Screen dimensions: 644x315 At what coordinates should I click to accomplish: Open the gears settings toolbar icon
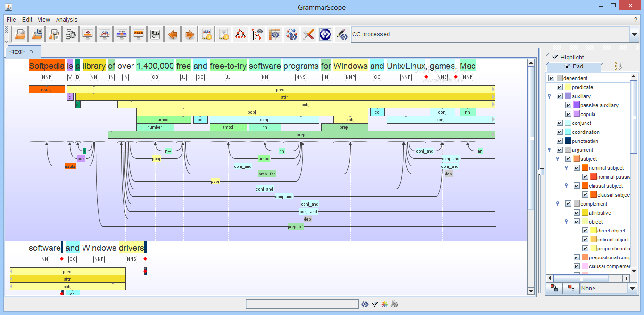[71, 34]
